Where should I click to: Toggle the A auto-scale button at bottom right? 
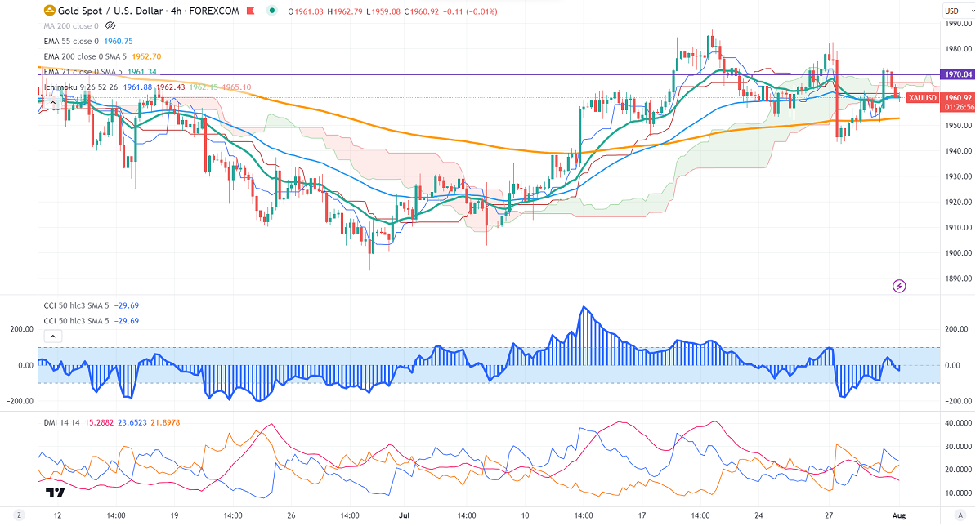tap(960, 515)
